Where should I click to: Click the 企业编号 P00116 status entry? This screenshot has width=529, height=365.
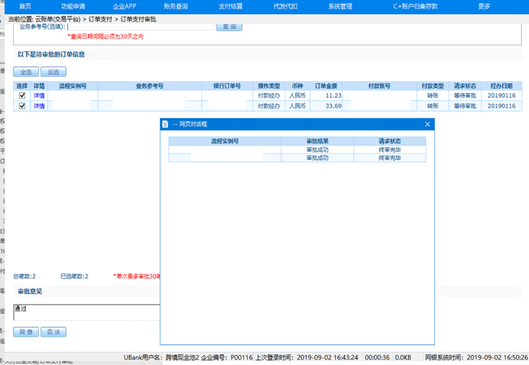(x=227, y=357)
